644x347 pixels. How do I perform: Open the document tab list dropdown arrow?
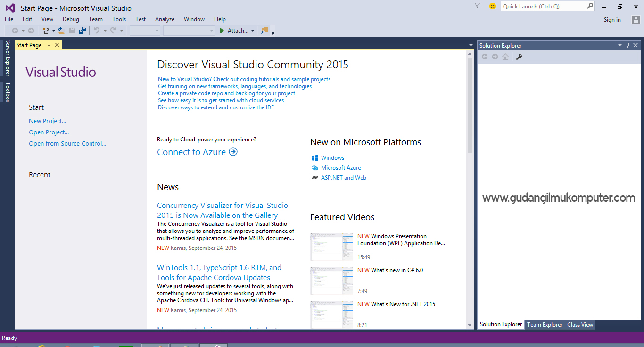[x=471, y=45]
